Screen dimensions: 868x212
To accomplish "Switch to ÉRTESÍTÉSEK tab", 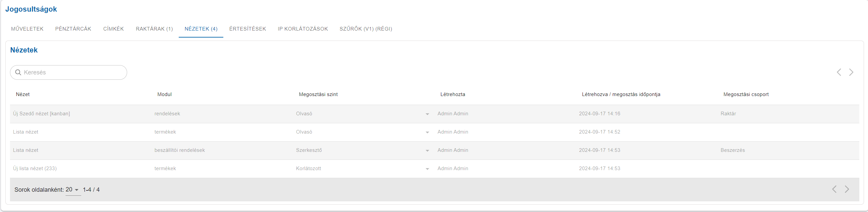I will [x=248, y=29].
